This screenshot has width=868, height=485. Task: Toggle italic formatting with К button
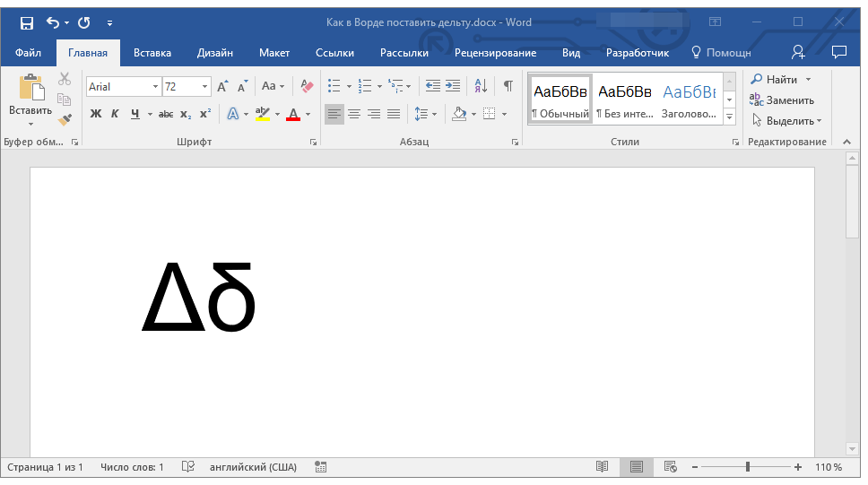click(115, 114)
